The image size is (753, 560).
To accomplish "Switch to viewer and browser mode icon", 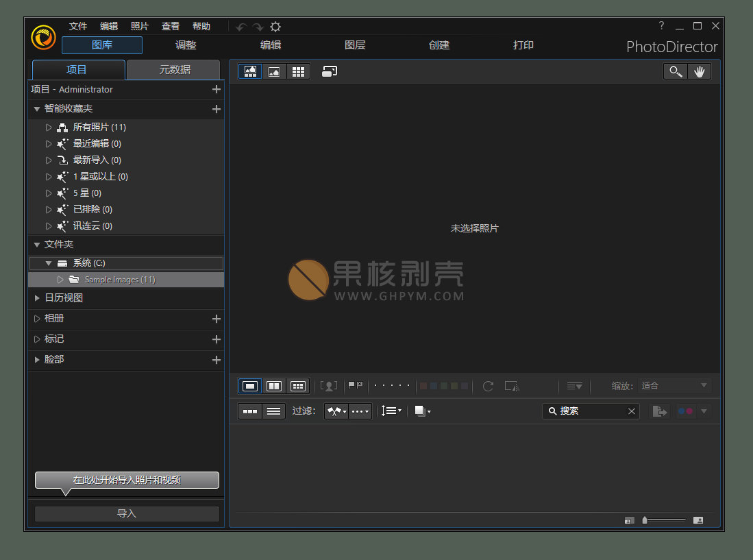I will [250, 71].
